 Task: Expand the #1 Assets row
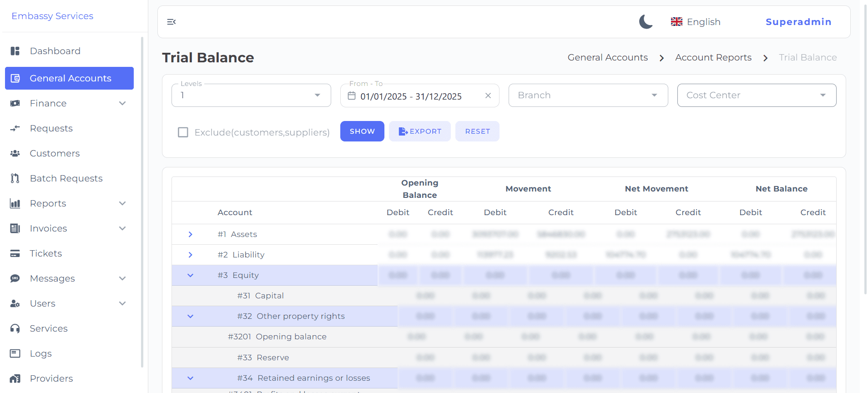[190, 234]
